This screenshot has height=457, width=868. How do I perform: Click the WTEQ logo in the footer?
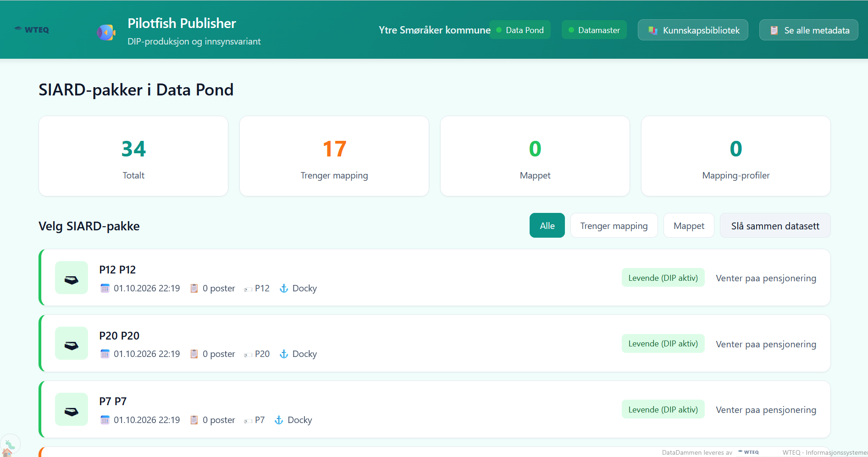748,452
